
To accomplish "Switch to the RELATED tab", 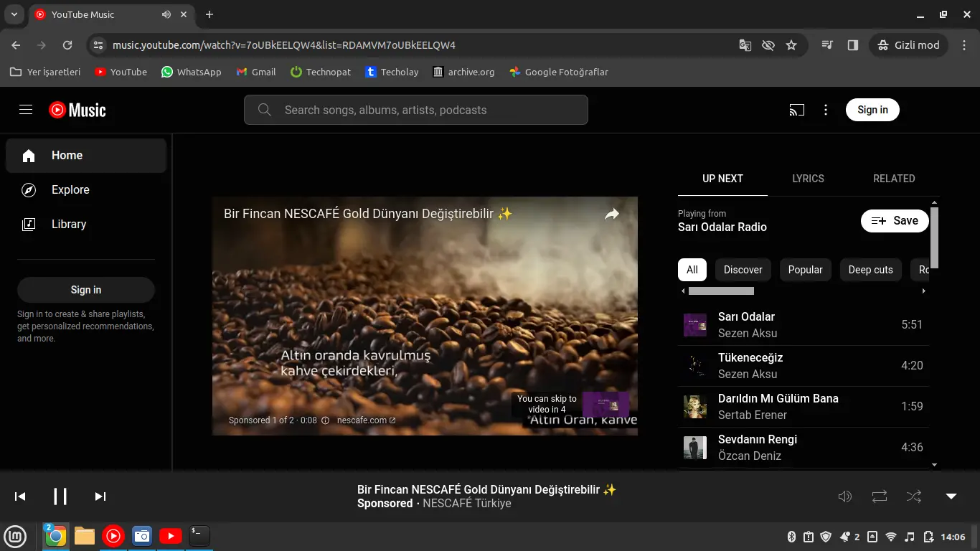I will tap(894, 179).
